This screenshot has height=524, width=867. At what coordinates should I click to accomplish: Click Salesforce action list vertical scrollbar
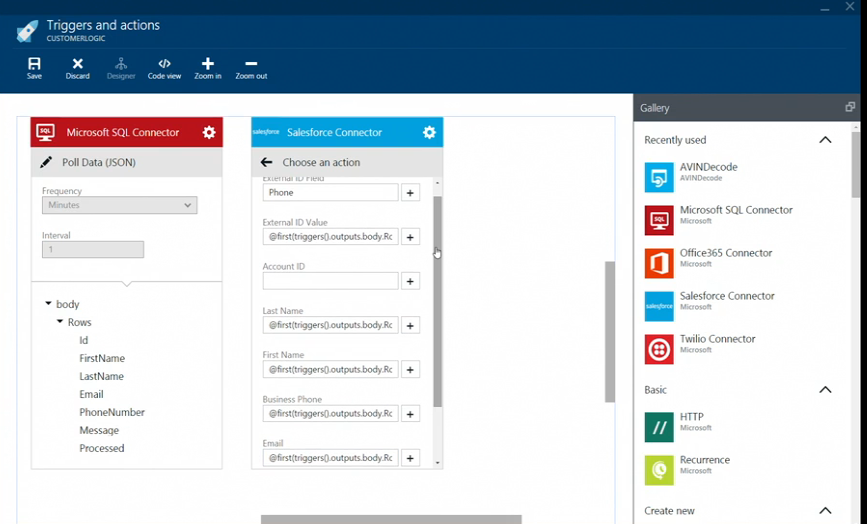point(437,300)
